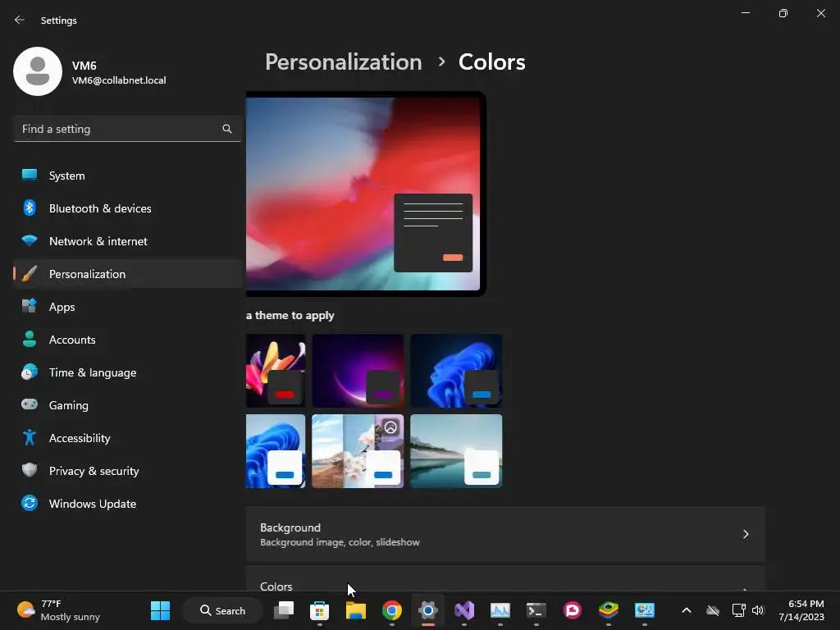Click the cloud sync tray icon

(x=713, y=610)
